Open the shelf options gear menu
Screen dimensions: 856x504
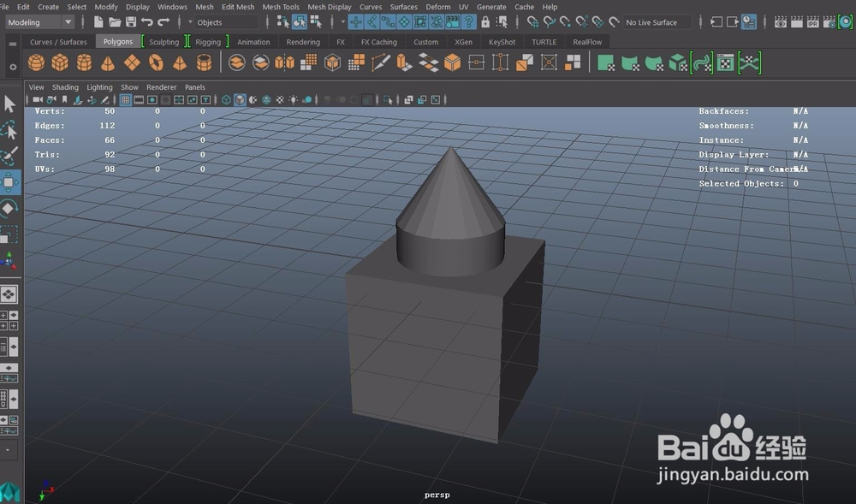coord(13,67)
